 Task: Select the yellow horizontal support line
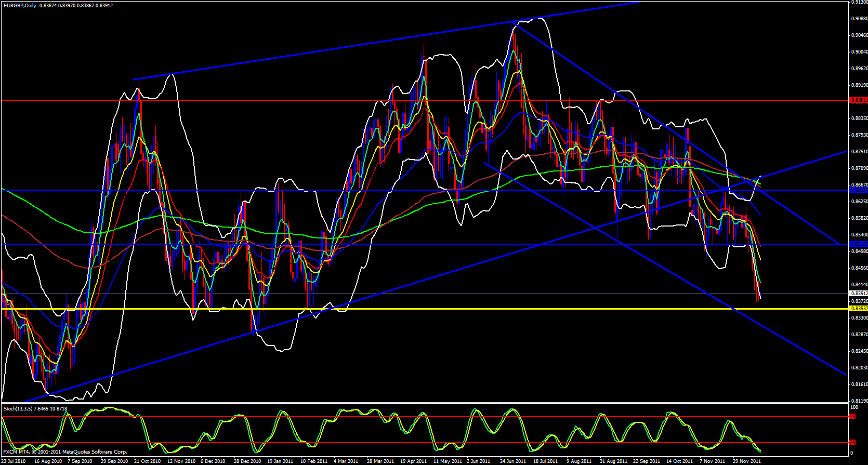tap(416, 309)
